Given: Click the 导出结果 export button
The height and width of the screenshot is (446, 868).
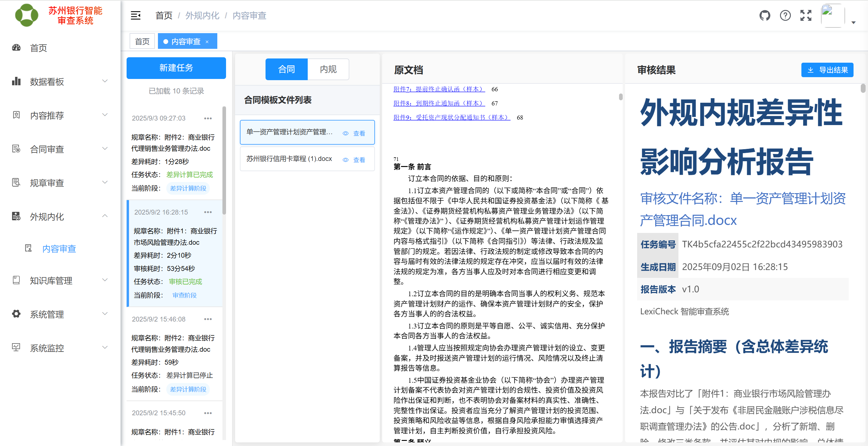Looking at the screenshot, I should (x=827, y=70).
